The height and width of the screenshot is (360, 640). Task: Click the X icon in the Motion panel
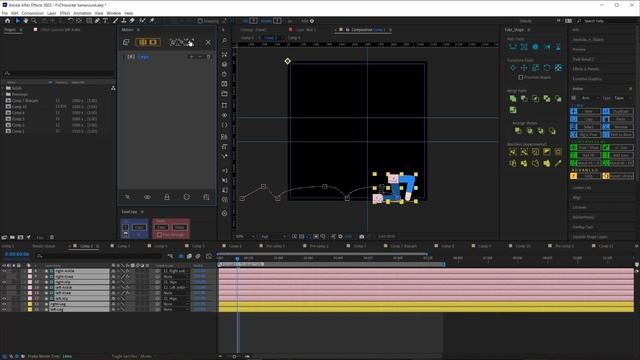208,42
